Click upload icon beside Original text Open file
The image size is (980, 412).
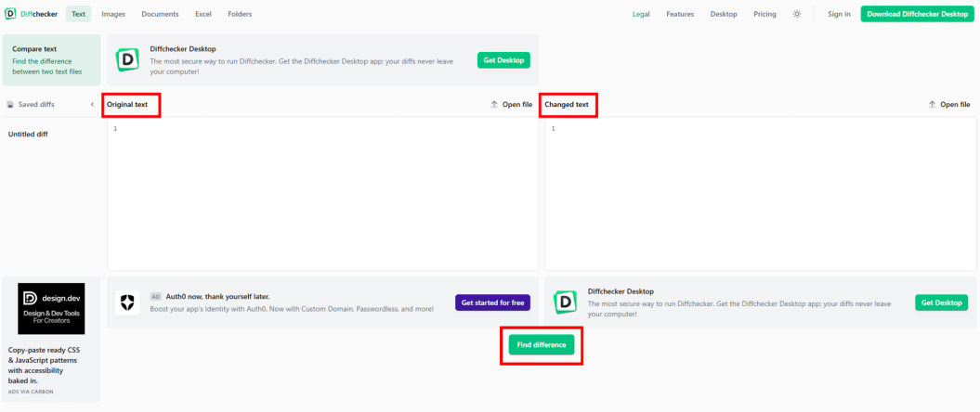point(494,105)
